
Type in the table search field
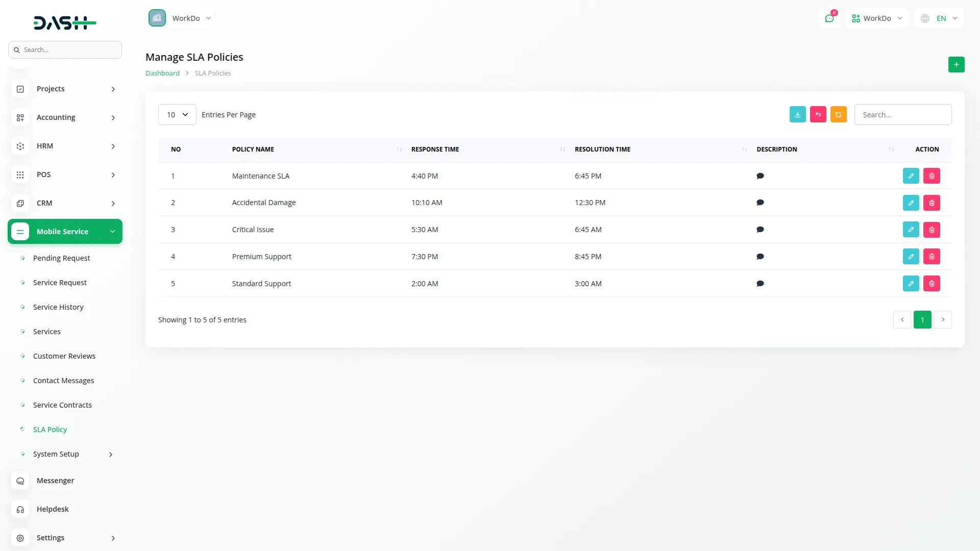[x=902, y=114]
